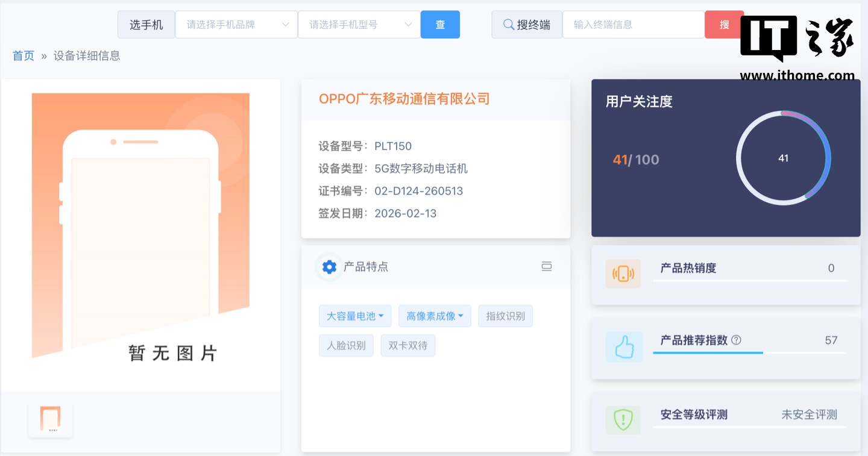Click the 产品推荐指数 progress bar
The width and height of the screenshot is (868, 456).
[x=749, y=353]
